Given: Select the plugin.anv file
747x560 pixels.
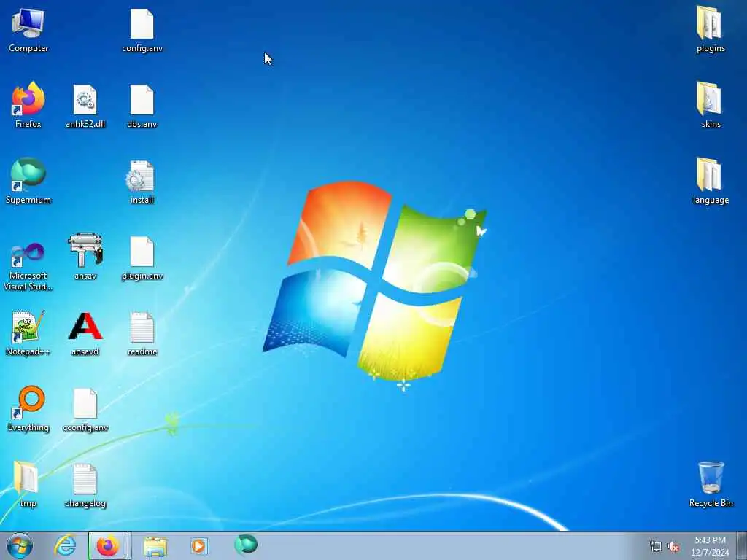Looking at the screenshot, I should pos(142,257).
